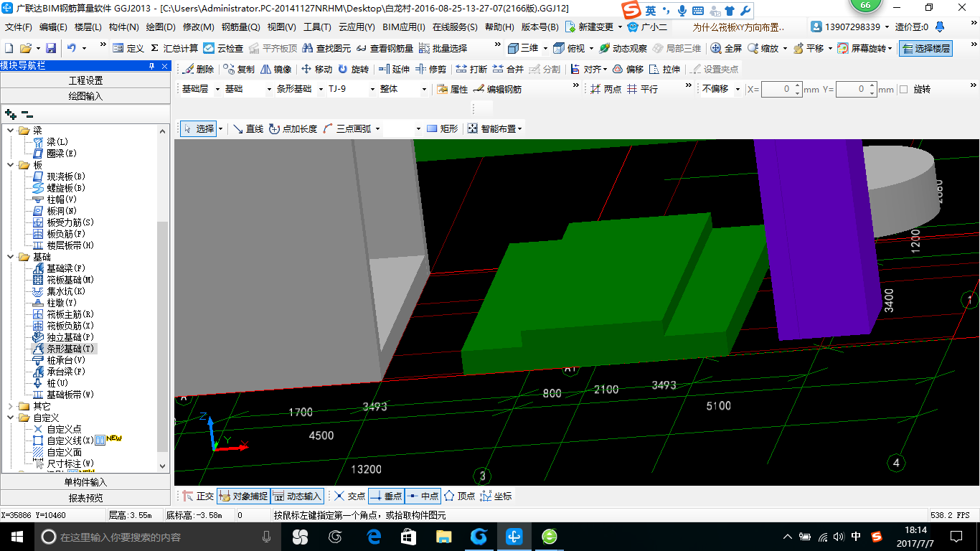Open the 工具(T) menu
The image size is (980, 551).
click(x=317, y=27)
